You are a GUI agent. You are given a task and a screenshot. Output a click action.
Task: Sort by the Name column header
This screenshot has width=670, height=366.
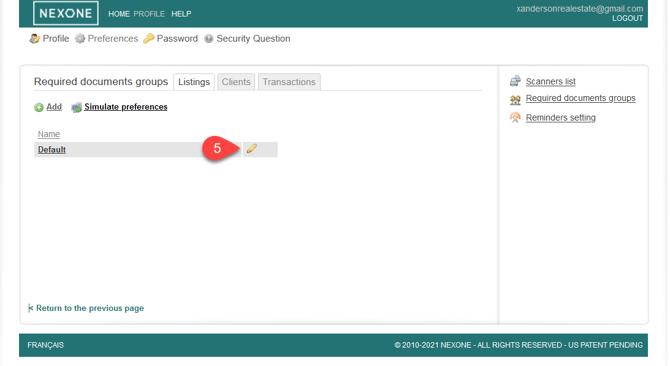(49, 134)
